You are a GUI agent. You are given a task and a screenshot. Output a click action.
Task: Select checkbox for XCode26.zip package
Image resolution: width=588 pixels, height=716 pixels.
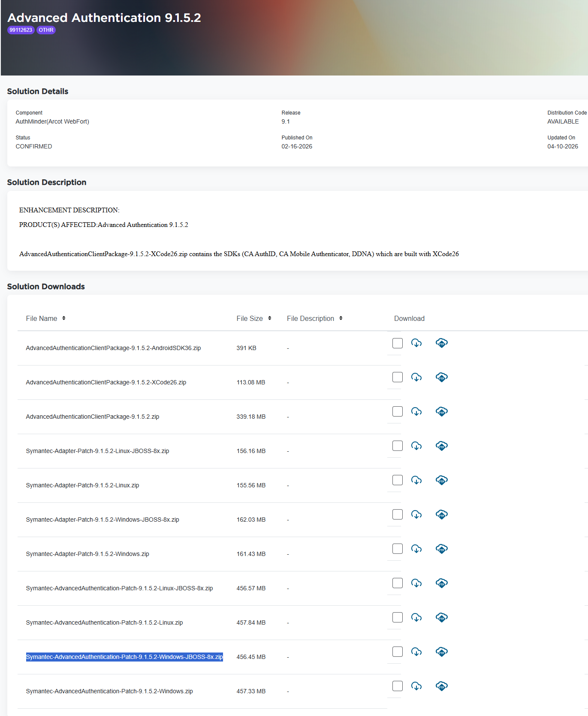(x=398, y=378)
